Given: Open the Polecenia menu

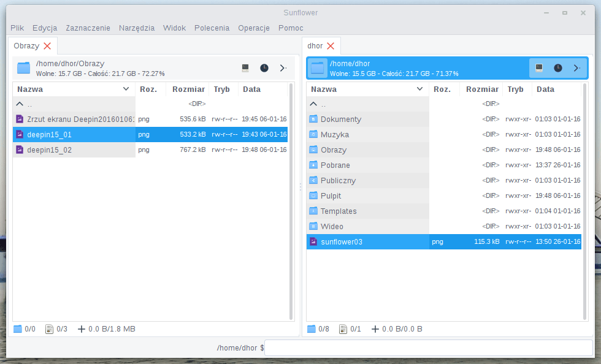Looking at the screenshot, I should [x=212, y=28].
